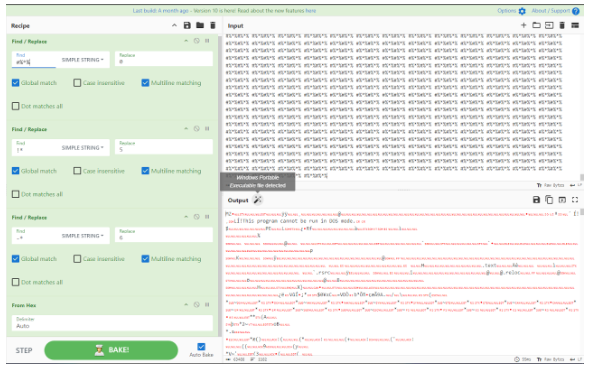Open output Raw Bytes encoding selector
Viewport: 591px width, 369px height.
551,359
